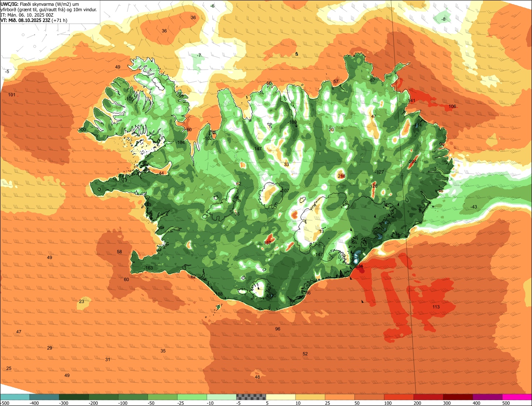Click the -127 value on the map
Image resolution: width=532 pixels, height=406 pixels.
(x=379, y=172)
